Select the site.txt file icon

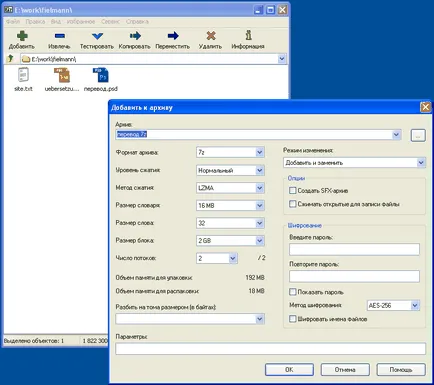tap(23, 75)
